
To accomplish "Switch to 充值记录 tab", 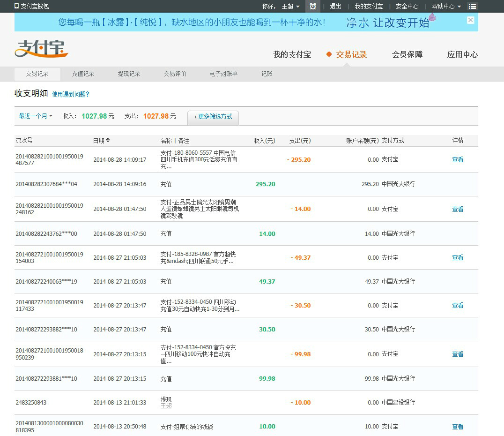I will pos(83,74).
